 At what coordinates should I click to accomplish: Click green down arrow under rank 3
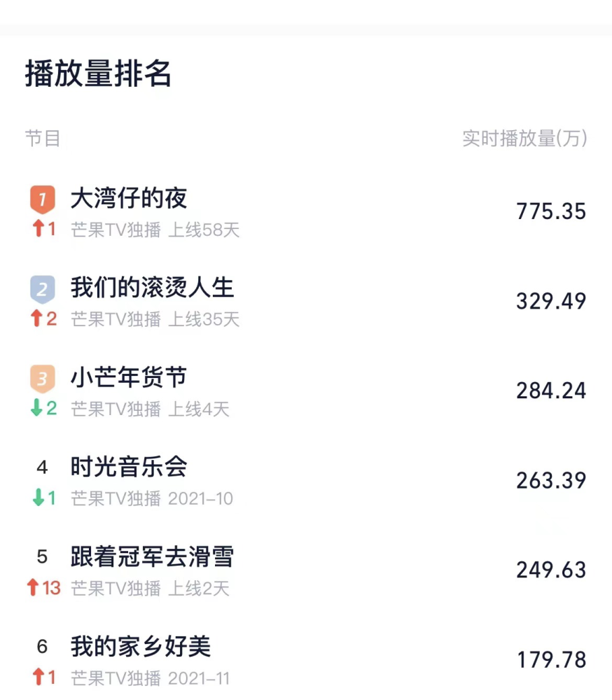[x=36, y=407]
